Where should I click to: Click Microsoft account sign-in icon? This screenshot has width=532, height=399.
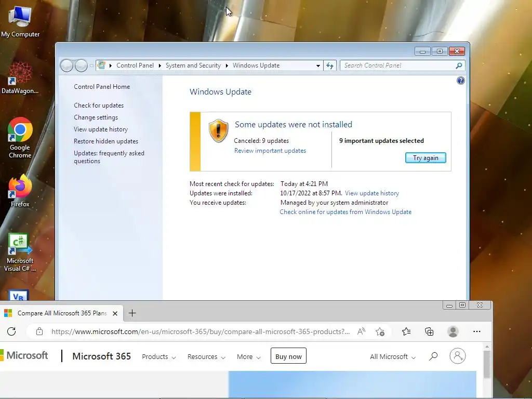tap(457, 356)
